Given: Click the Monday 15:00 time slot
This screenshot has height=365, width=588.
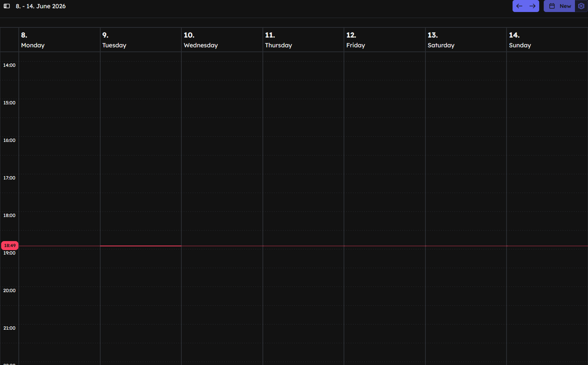Looking at the screenshot, I should pyautogui.click(x=59, y=109).
